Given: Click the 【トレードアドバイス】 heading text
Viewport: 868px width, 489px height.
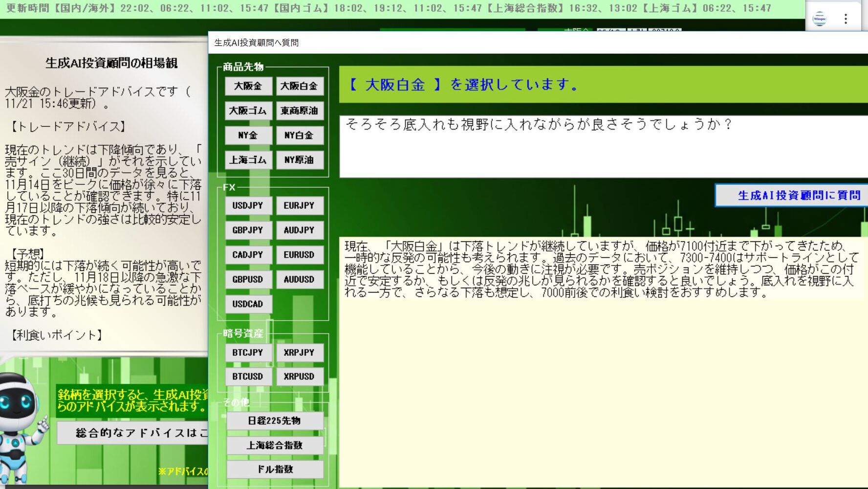Looking at the screenshot, I should click(67, 126).
